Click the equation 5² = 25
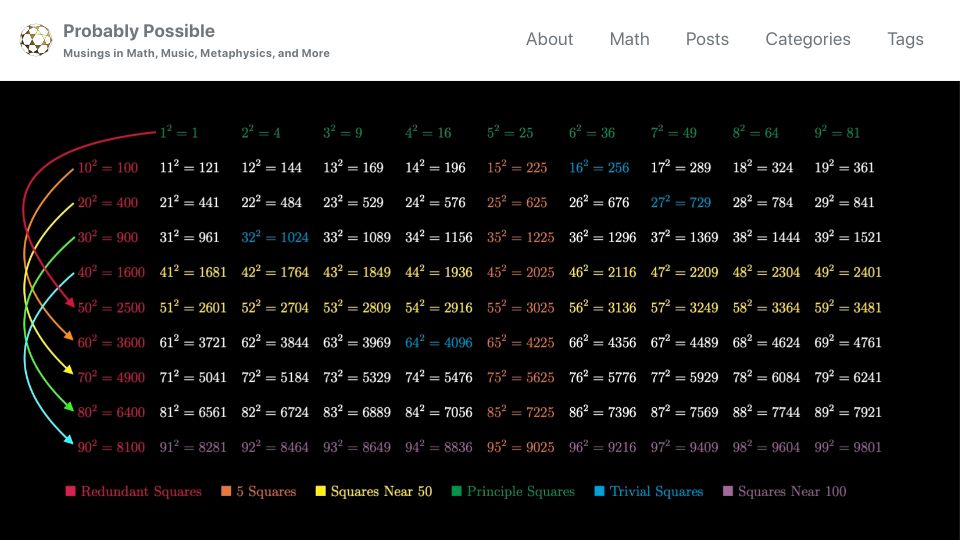Image resolution: width=960 pixels, height=540 pixels. point(510,132)
